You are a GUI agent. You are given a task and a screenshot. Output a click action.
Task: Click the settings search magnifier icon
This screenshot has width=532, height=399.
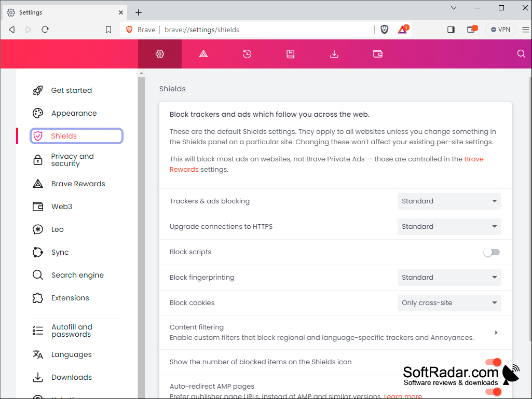pyautogui.click(x=521, y=54)
